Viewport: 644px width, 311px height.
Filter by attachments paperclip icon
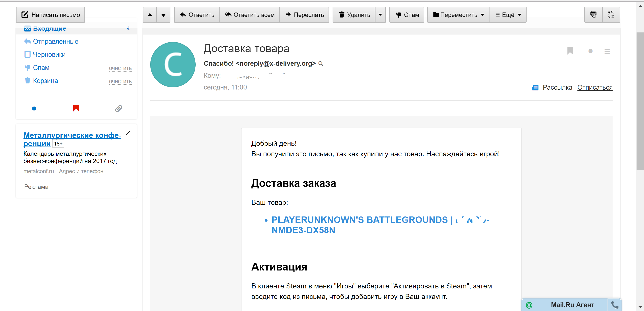[x=118, y=108]
